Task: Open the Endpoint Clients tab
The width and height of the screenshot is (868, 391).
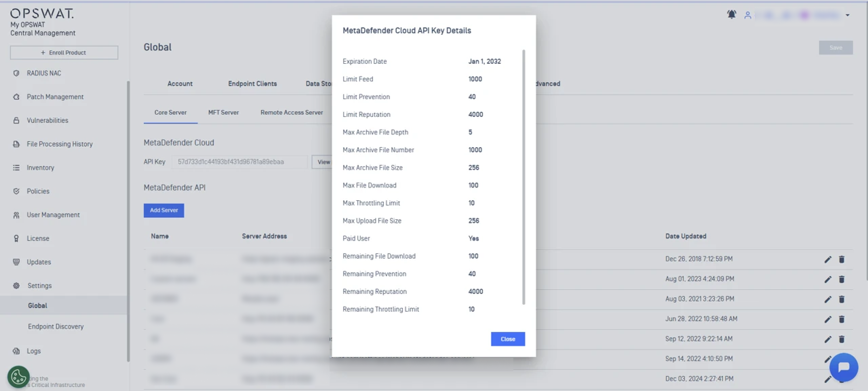Action: pyautogui.click(x=252, y=84)
